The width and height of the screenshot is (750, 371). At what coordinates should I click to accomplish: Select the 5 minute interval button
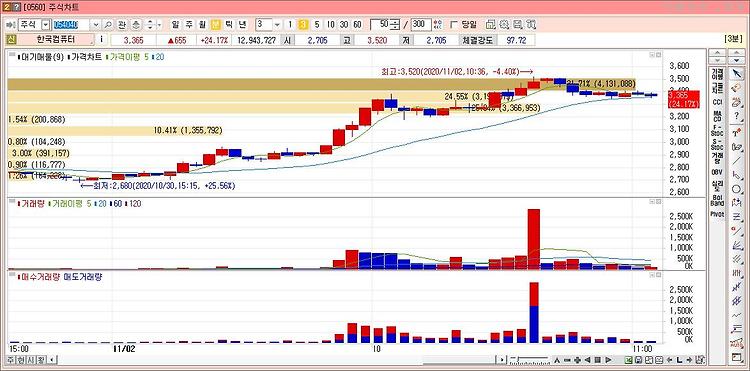click(317, 24)
